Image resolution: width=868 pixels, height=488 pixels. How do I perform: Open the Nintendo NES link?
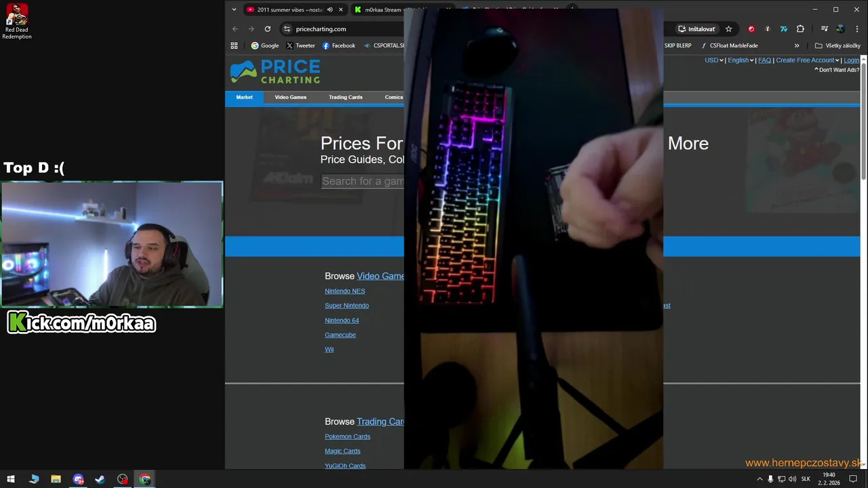[x=344, y=291]
